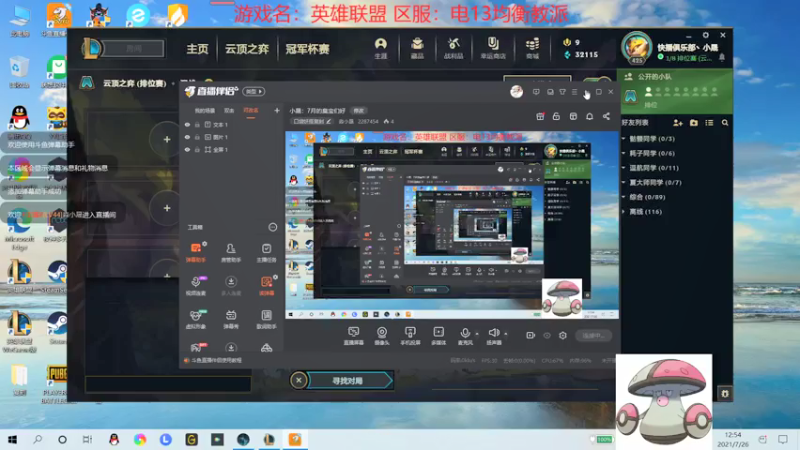Click the streamer avatar in streaming app title bar
800x450 pixels.
click(x=516, y=92)
